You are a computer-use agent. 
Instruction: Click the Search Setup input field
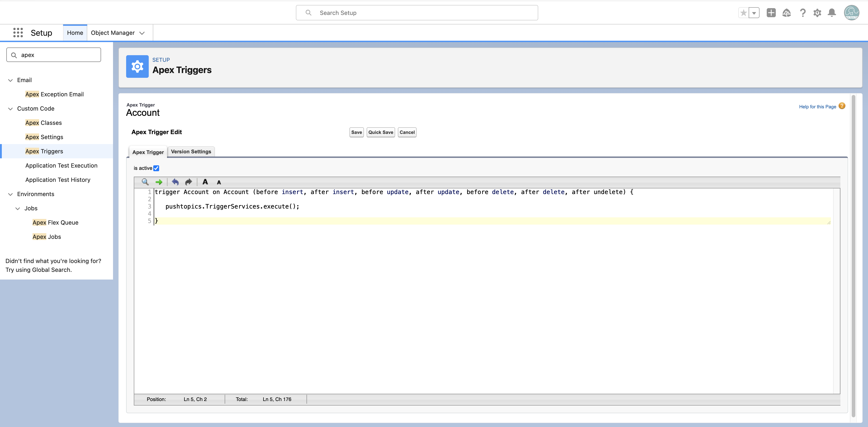(417, 13)
